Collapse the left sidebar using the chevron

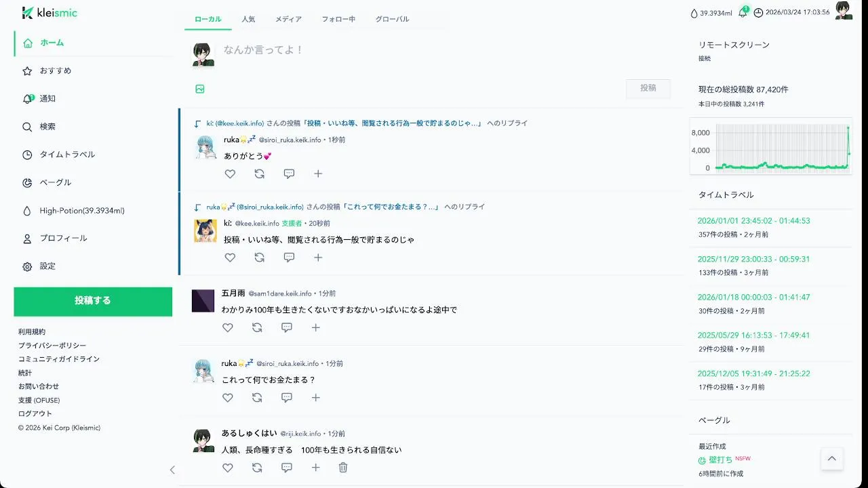pyautogui.click(x=172, y=470)
